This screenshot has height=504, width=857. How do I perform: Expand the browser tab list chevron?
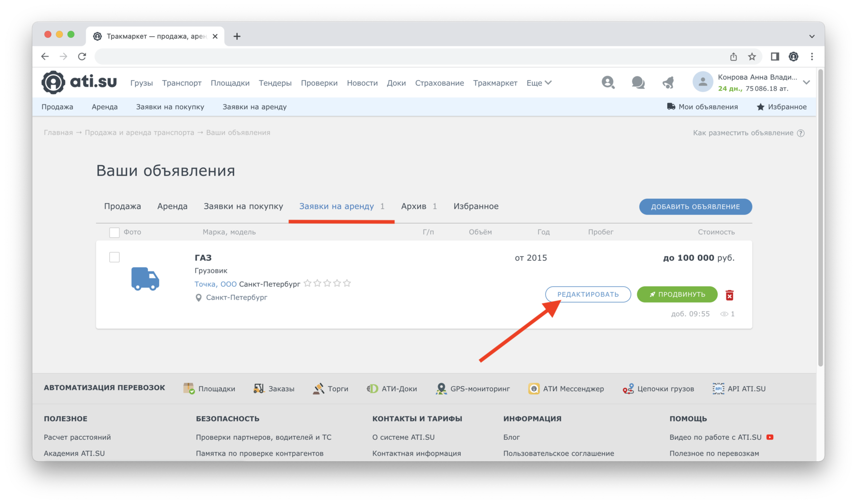812,36
